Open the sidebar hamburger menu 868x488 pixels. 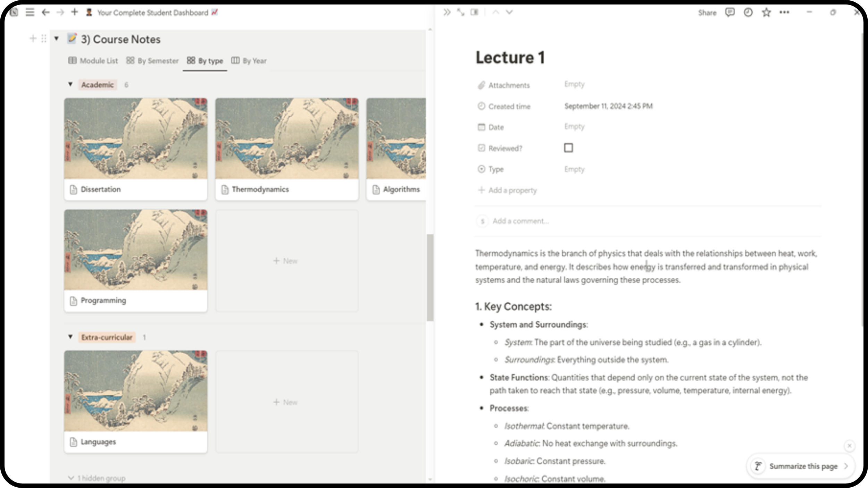coord(30,12)
